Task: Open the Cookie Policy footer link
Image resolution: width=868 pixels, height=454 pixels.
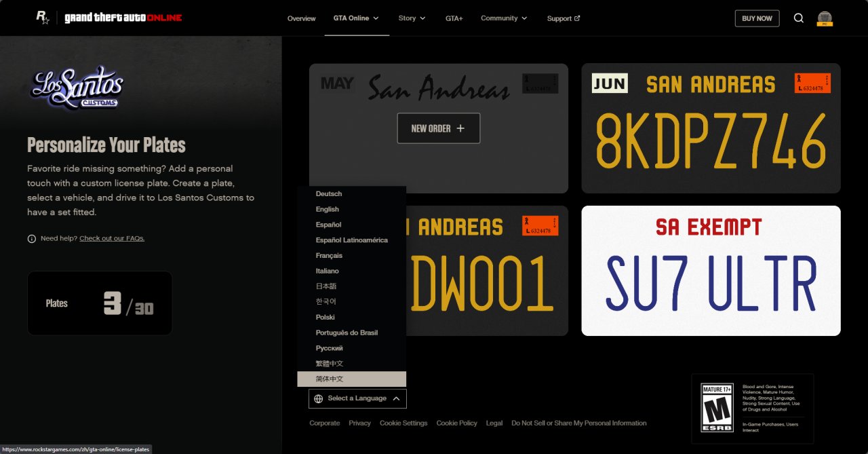Action: tap(457, 423)
